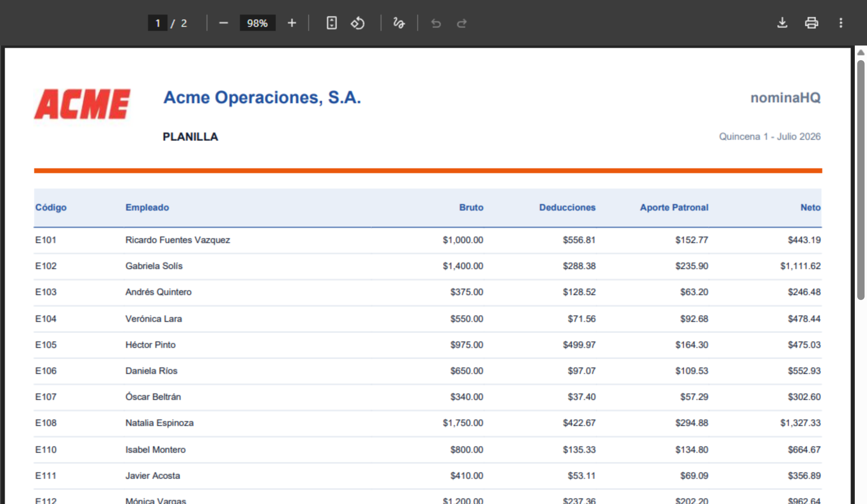Click the total pages '2' indicator
This screenshot has height=504, width=867.
point(184,23)
